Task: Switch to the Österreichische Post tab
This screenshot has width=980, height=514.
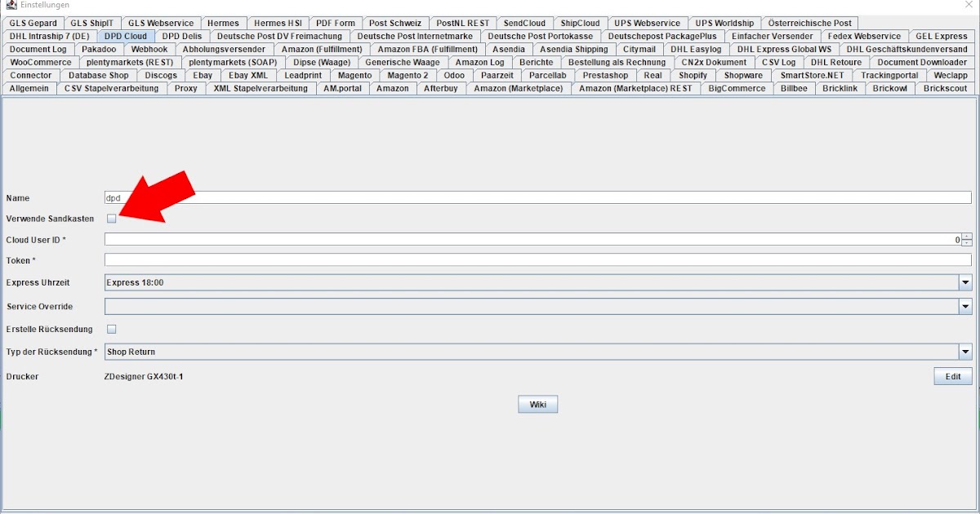Action: pyautogui.click(x=810, y=23)
